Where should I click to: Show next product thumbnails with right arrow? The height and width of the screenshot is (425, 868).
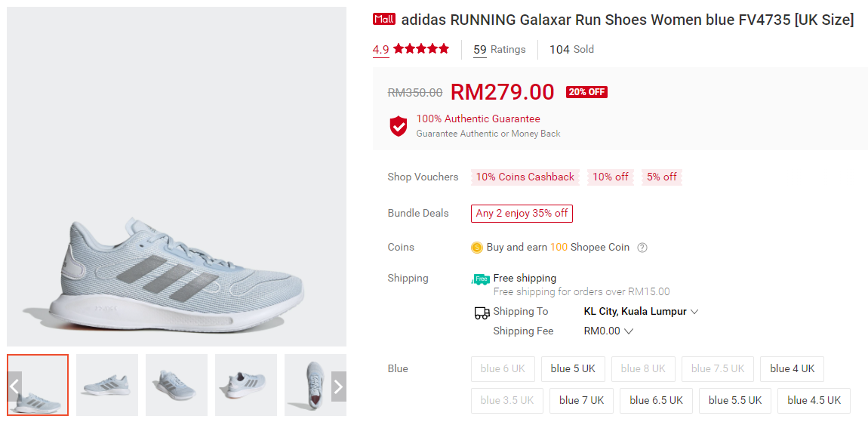[x=338, y=387]
